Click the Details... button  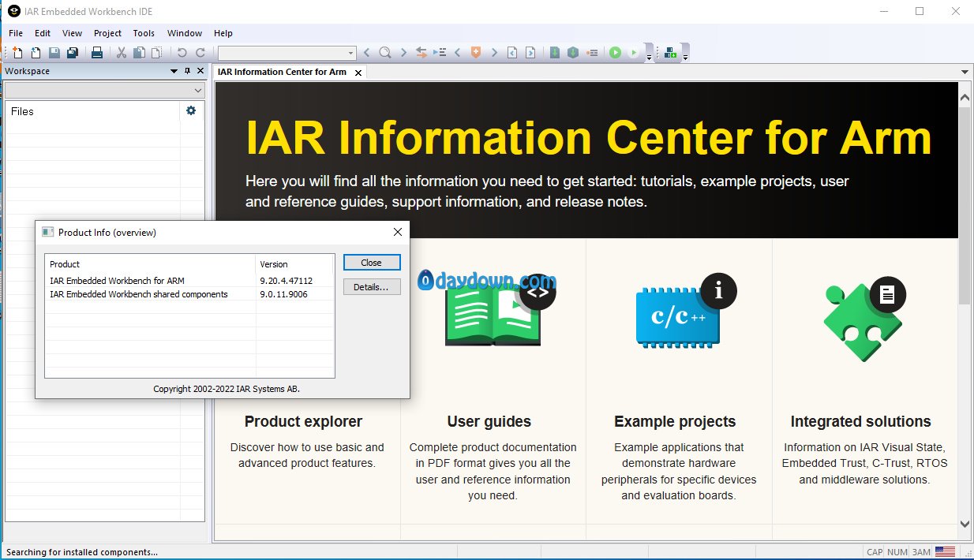pyautogui.click(x=371, y=287)
